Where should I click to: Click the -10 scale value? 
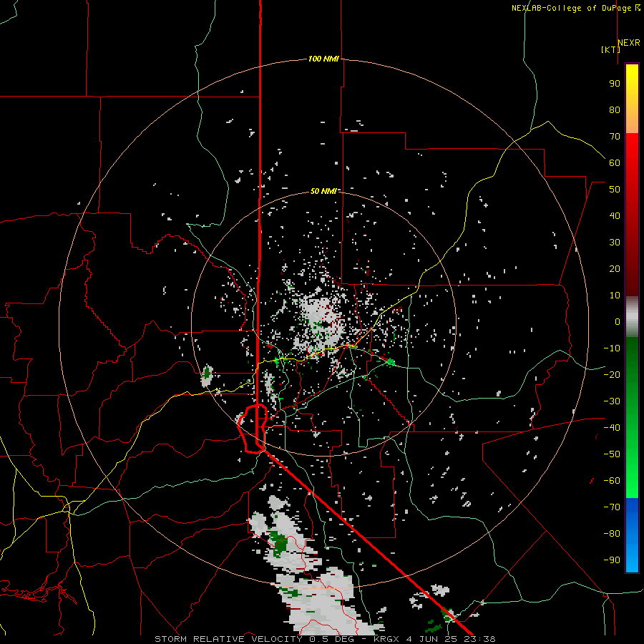coord(612,348)
